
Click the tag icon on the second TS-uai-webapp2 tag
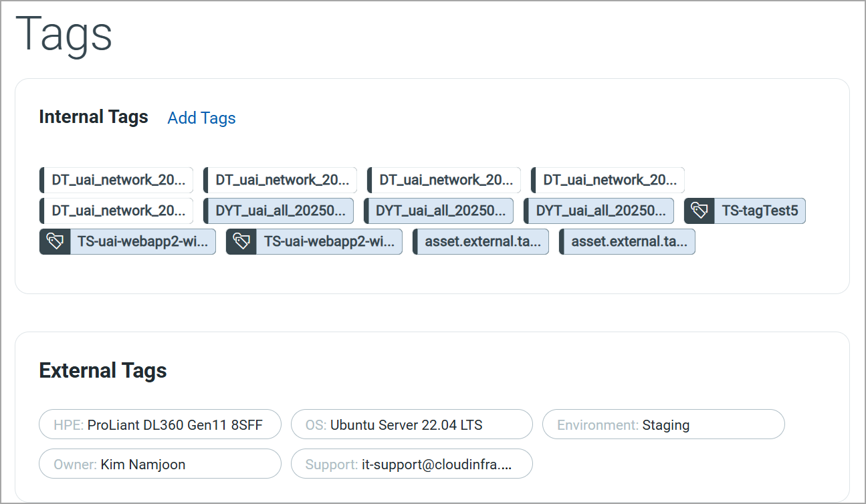point(241,242)
